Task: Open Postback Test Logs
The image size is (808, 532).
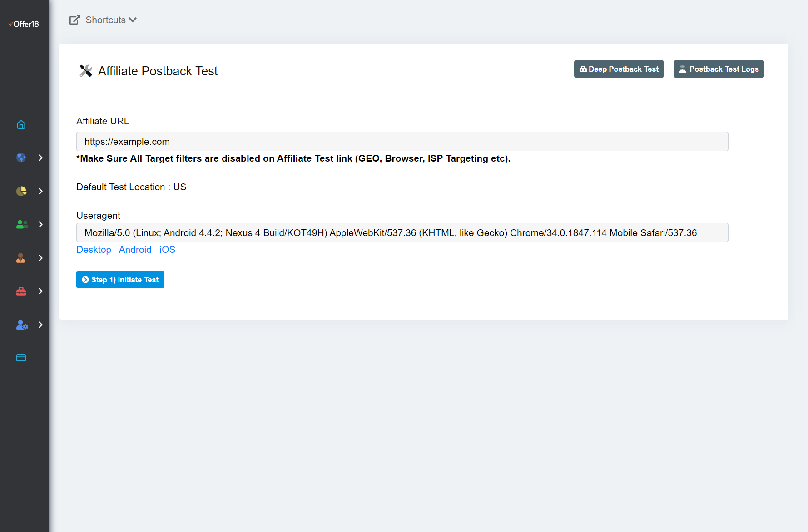Action: pyautogui.click(x=719, y=69)
